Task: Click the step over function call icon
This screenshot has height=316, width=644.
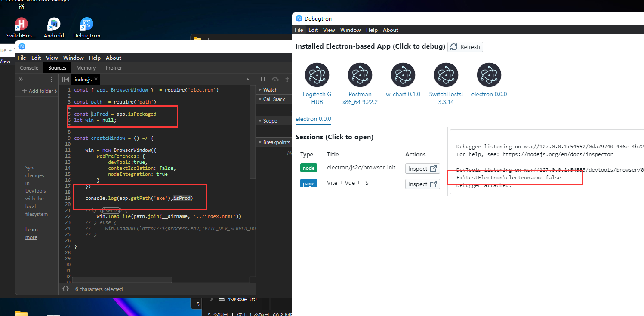Action: pyautogui.click(x=275, y=79)
